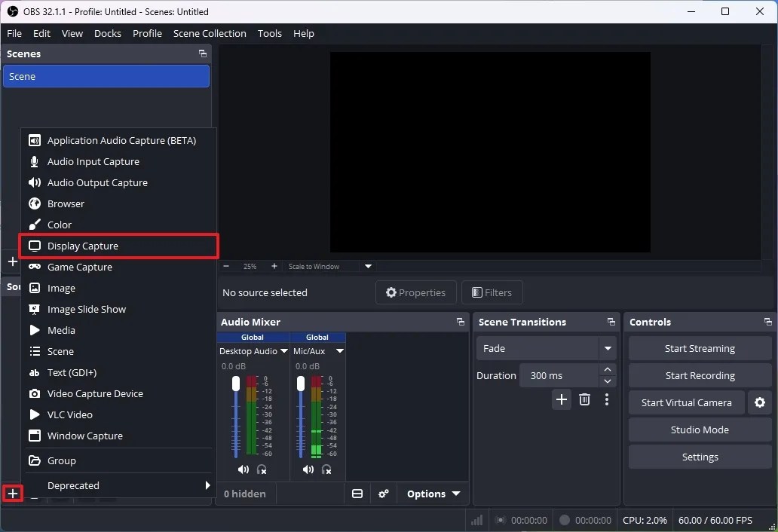Switch Audio Mixer to vertical layout
778x532 pixels.
[357, 494]
